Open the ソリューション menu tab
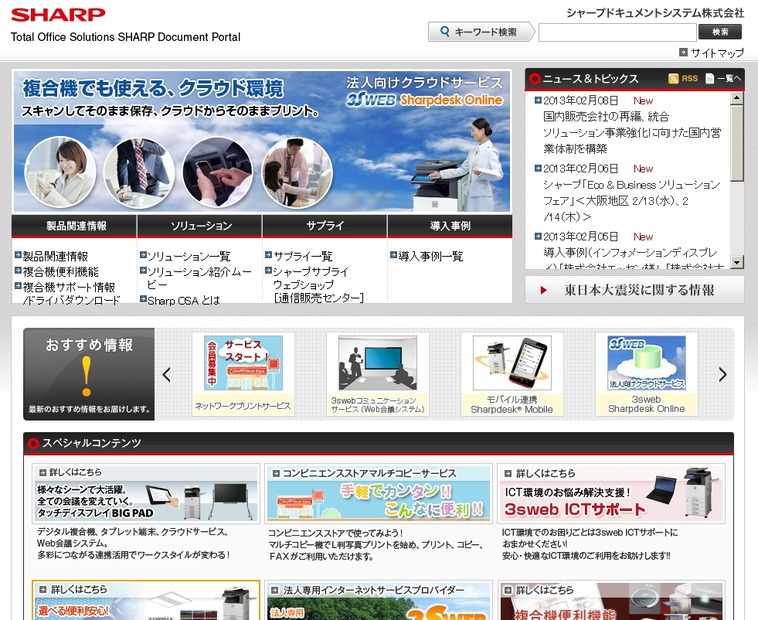Viewport: 758px width, 620px height. (199, 226)
